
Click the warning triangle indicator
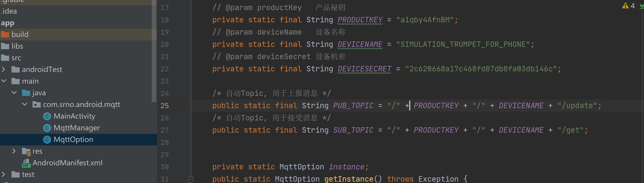coord(625,6)
